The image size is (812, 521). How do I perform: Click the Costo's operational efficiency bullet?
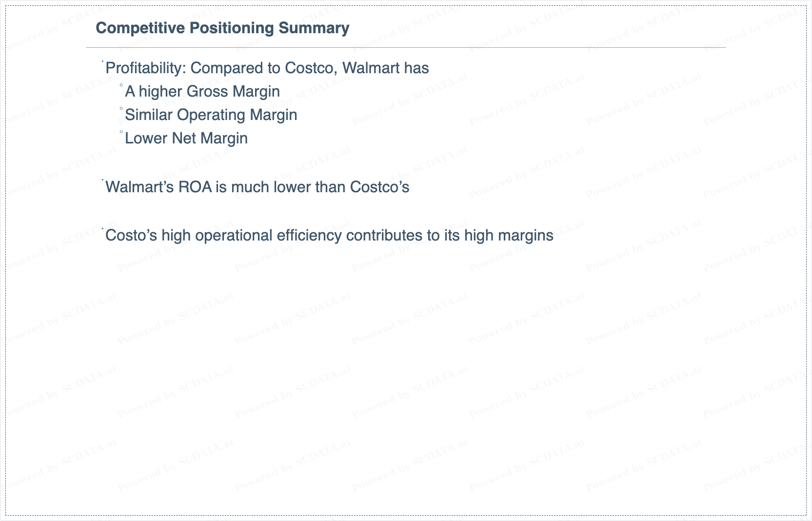tap(330, 235)
